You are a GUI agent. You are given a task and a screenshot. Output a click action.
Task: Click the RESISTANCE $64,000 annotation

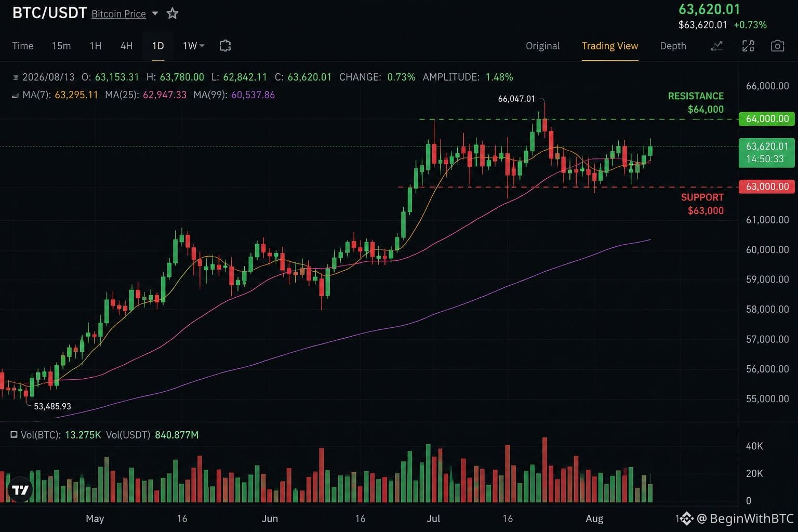(696, 103)
